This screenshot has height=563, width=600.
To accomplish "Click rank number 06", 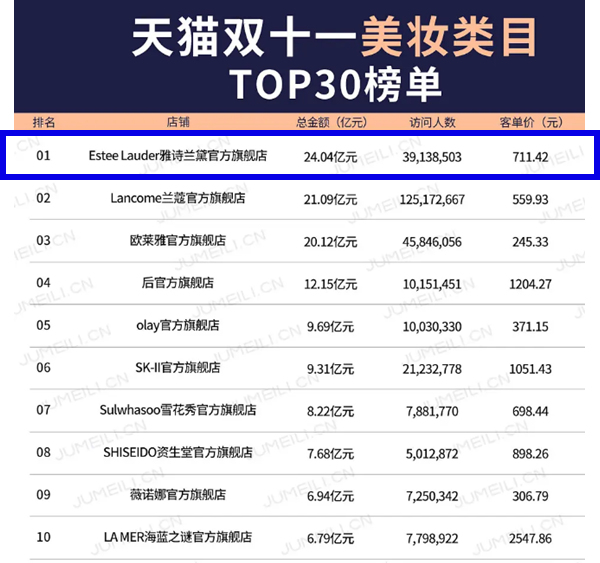I will 43,368.
